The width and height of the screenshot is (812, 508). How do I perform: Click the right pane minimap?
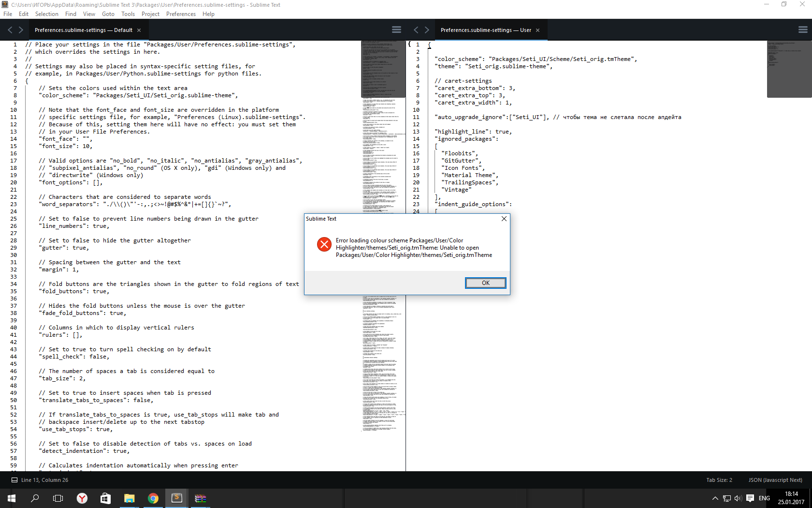click(789, 69)
